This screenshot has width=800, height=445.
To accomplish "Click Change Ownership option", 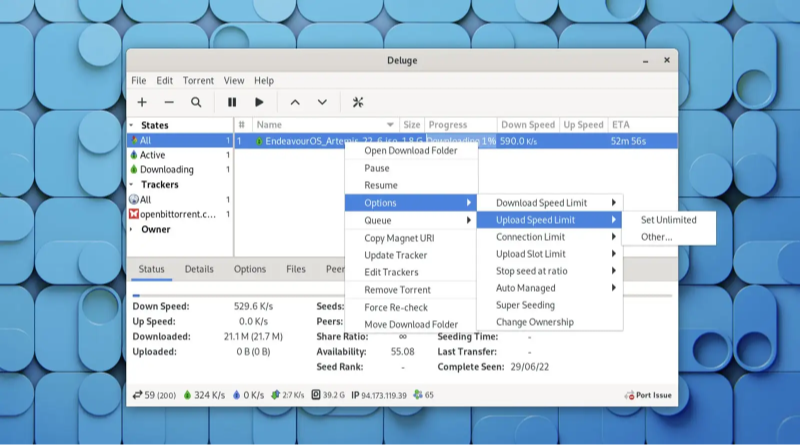I will (549, 322).
